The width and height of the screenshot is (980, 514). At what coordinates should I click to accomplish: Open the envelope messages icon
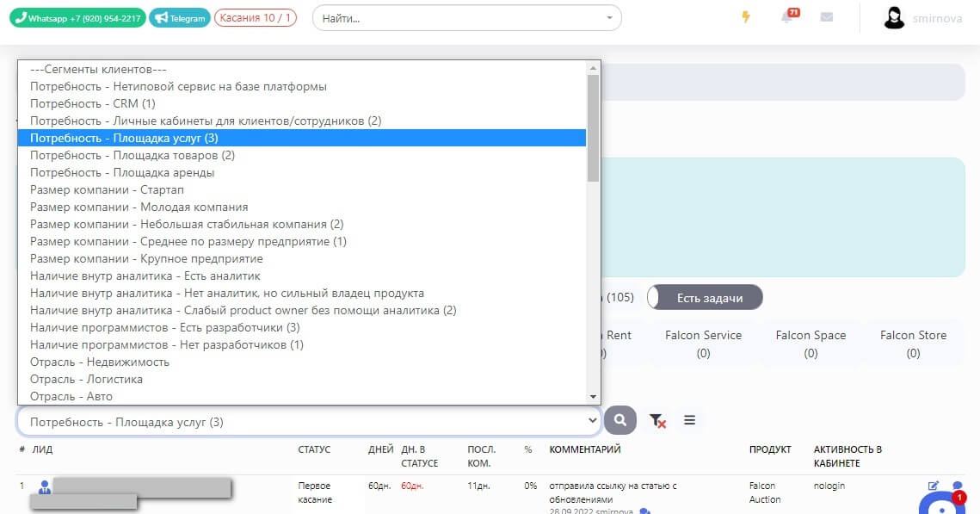(x=827, y=17)
